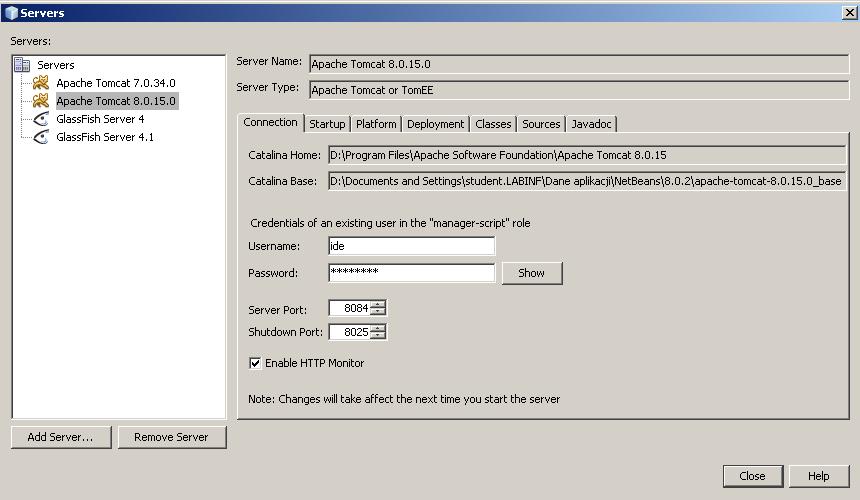Switch to the Deployment tab
860x500 pixels.
[x=435, y=124]
